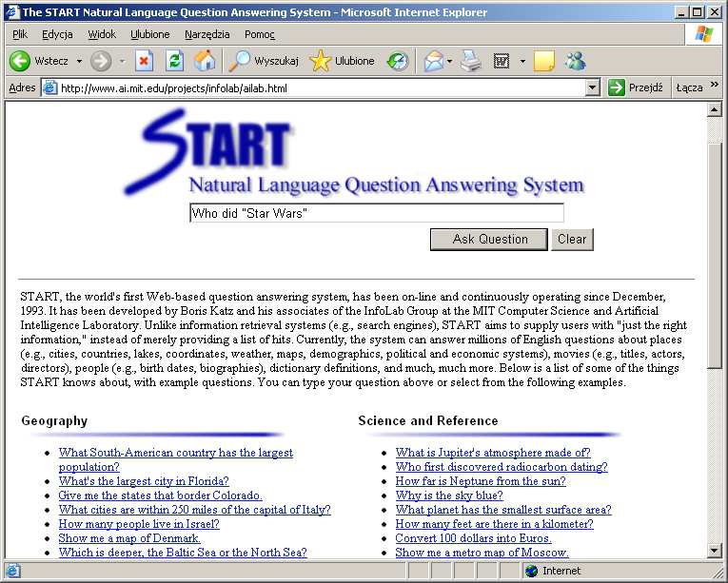Open link about planet smallest surface area
This screenshot has height=583, width=728.
(502, 510)
